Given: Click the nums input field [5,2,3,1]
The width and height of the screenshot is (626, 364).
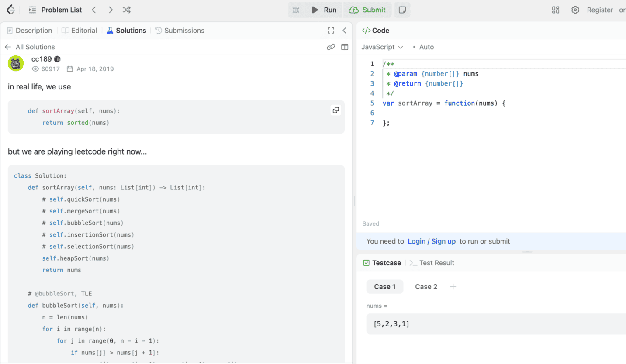Looking at the screenshot, I should tap(496, 324).
